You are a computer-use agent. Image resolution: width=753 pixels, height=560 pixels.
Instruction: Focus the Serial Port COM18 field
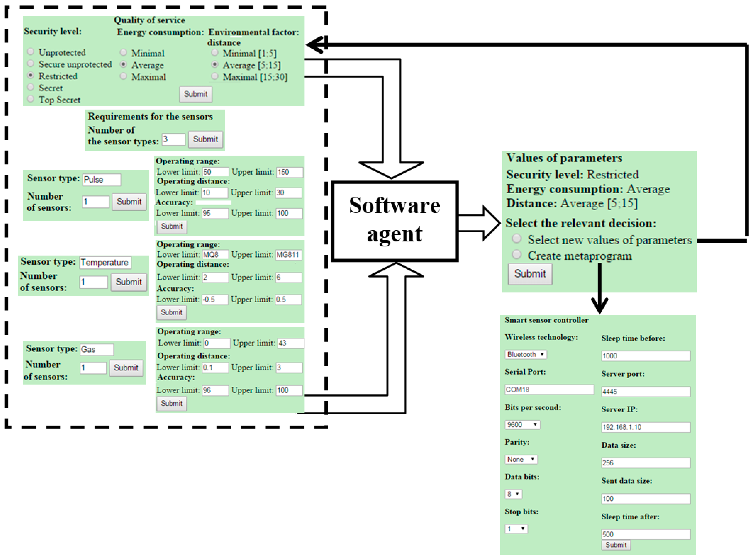549,390
